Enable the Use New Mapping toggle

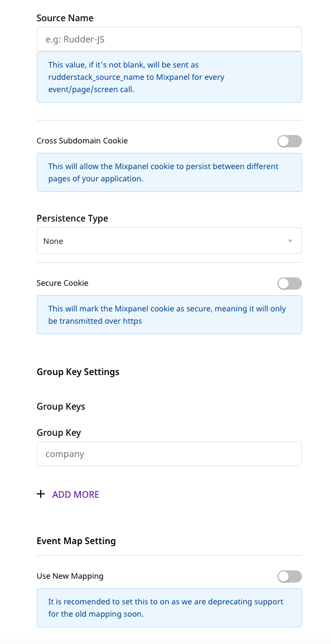(x=289, y=576)
